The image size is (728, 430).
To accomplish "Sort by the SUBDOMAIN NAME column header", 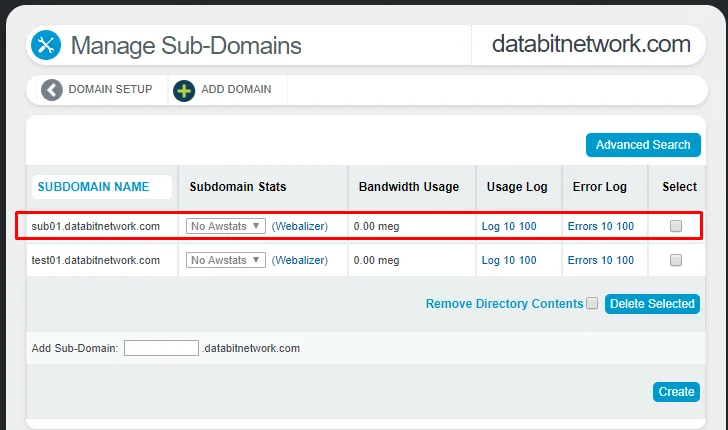I will point(93,187).
